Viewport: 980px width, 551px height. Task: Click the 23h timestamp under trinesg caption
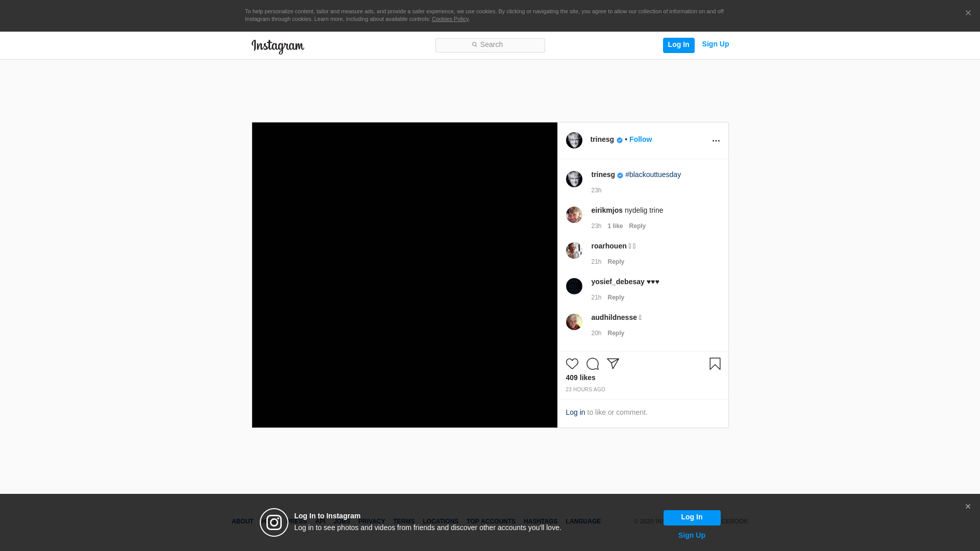[x=596, y=190]
